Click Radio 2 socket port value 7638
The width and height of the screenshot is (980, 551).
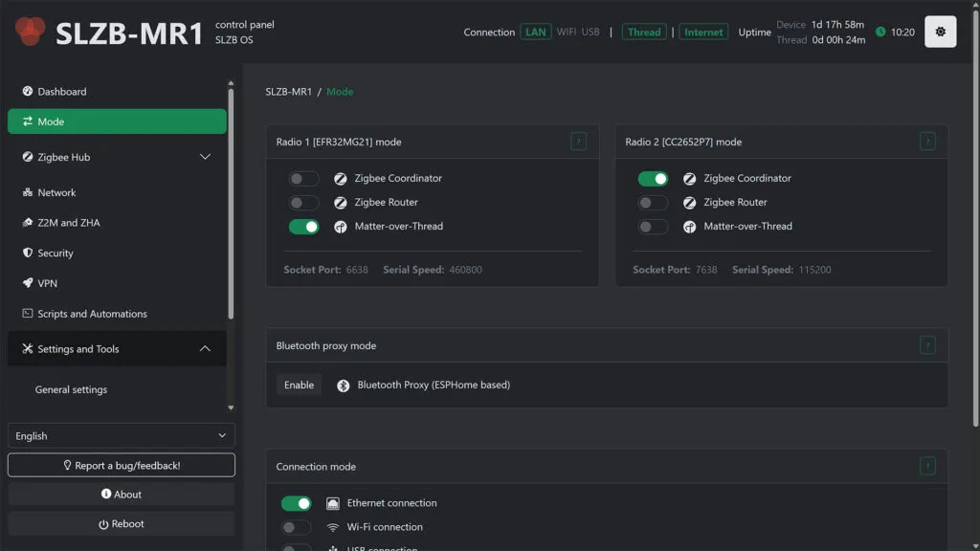pyautogui.click(x=706, y=270)
